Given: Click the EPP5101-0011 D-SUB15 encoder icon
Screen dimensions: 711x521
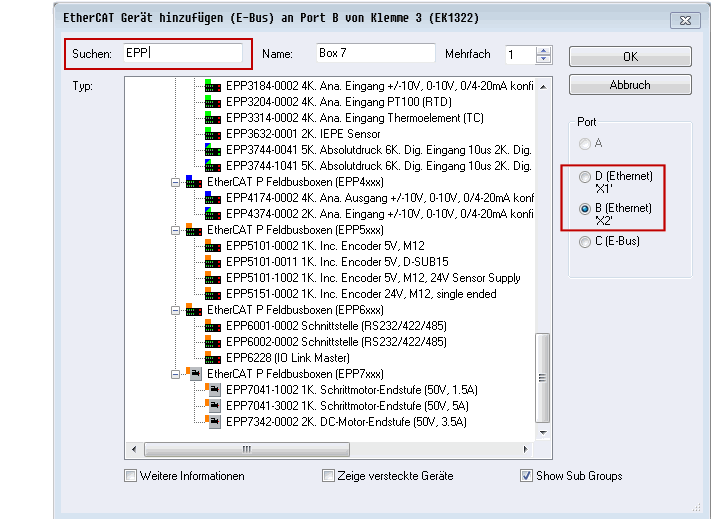Looking at the screenshot, I should tap(213, 262).
